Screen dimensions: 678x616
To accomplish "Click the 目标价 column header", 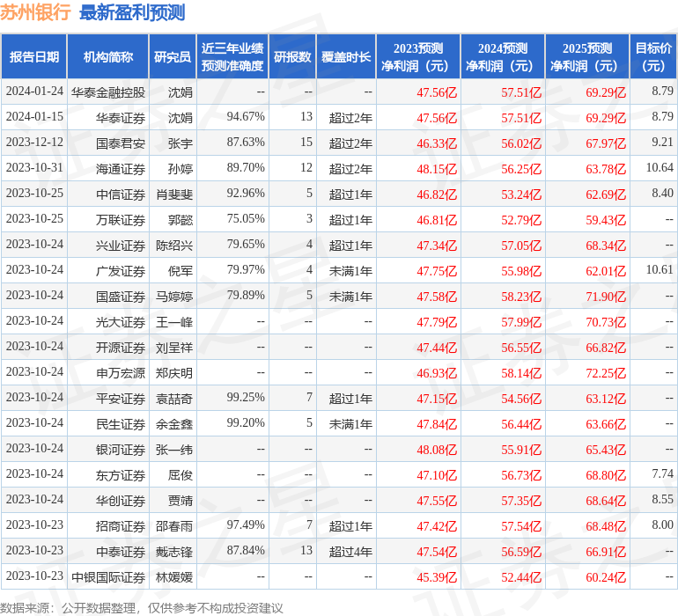I will (x=653, y=56).
